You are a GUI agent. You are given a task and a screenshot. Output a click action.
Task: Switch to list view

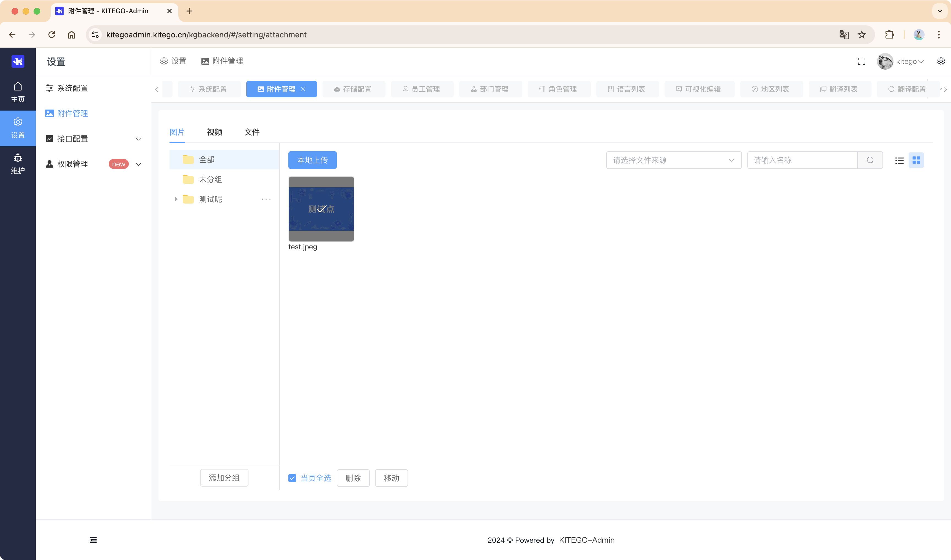(x=899, y=160)
